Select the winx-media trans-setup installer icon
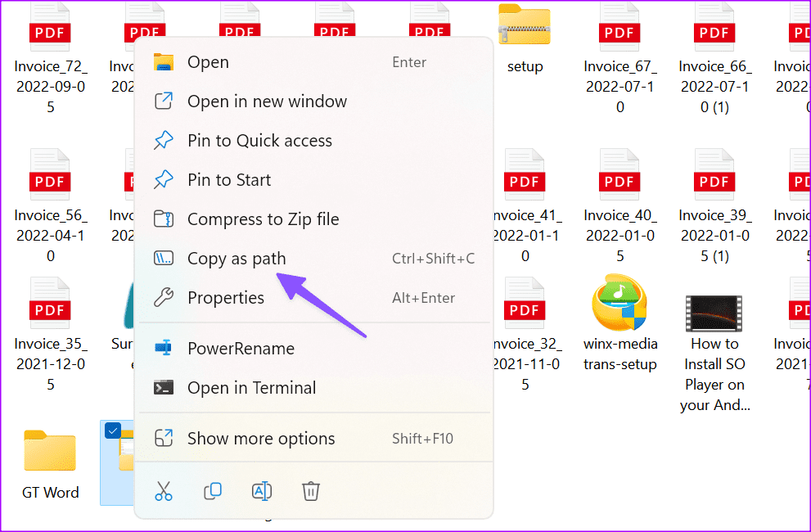811x532 pixels. (620, 303)
